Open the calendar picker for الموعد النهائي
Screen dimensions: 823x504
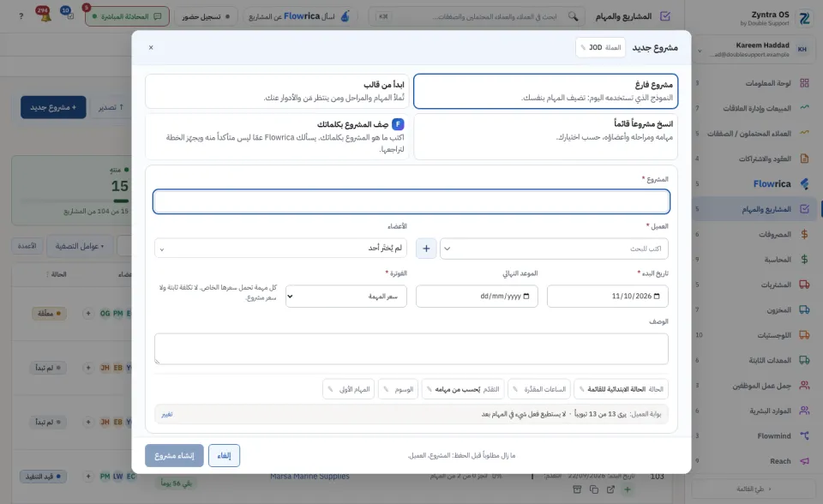coord(526,296)
